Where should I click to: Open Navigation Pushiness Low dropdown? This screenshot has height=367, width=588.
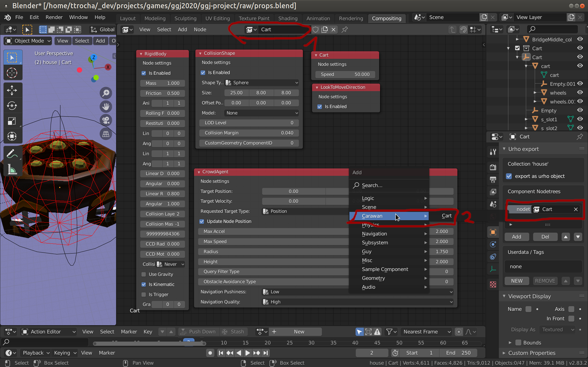357,292
